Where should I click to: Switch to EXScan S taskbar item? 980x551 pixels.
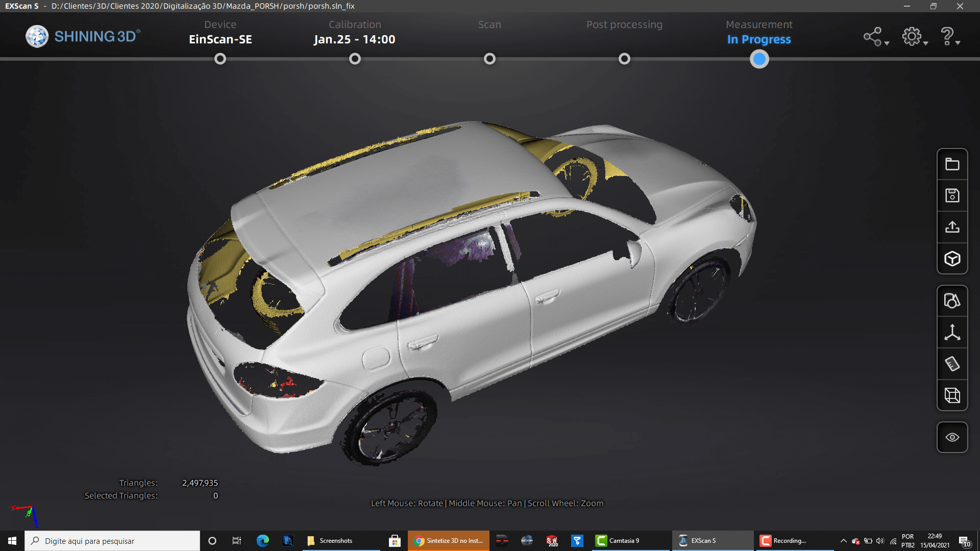713,541
